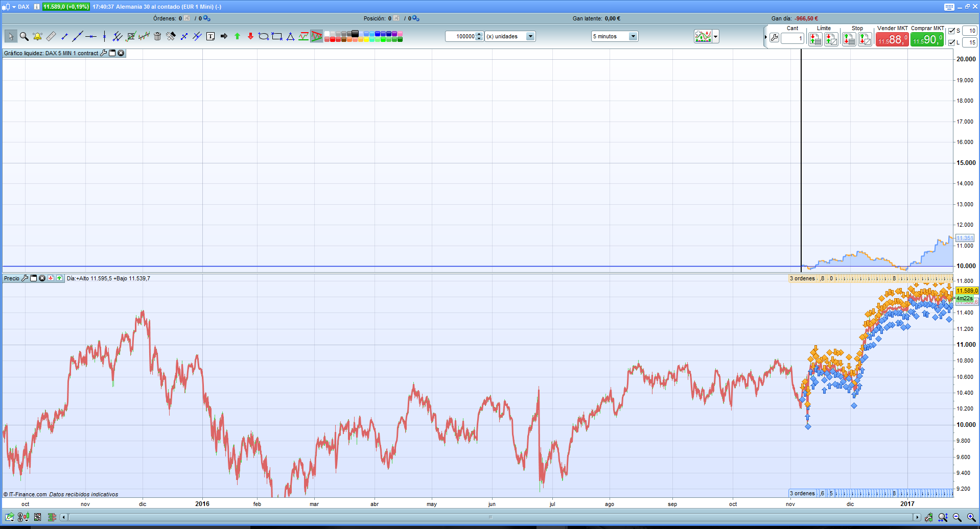Image resolution: width=980 pixels, height=529 pixels.
Task: Click second Stop order button
Action: pos(865,39)
